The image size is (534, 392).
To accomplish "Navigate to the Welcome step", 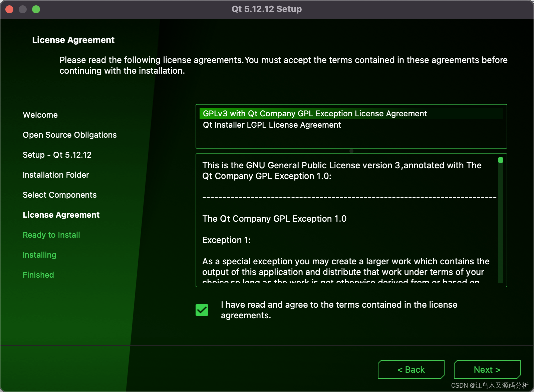I will coord(40,115).
